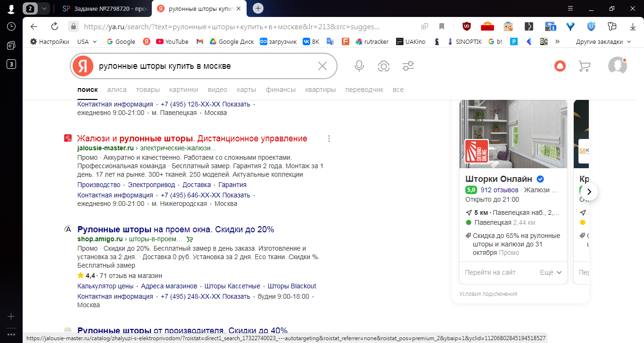Show site security lock info
644x343 pixels.
pyautogui.click(x=73, y=26)
